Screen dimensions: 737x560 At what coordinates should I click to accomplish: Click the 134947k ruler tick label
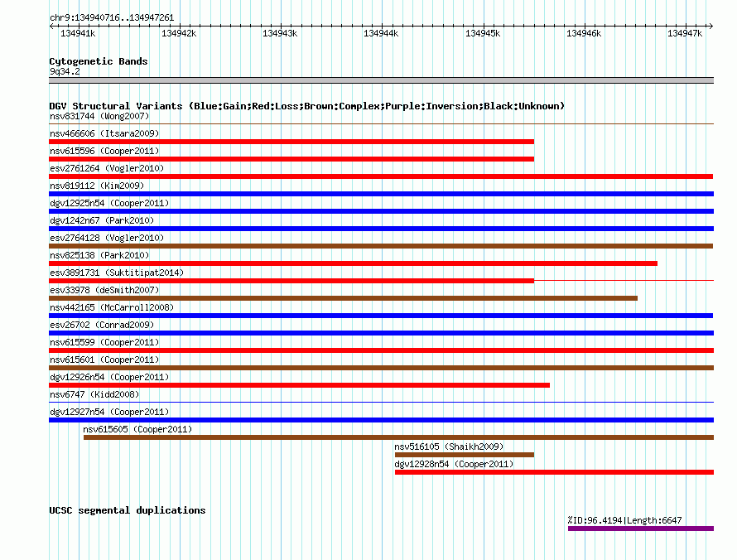[685, 33]
